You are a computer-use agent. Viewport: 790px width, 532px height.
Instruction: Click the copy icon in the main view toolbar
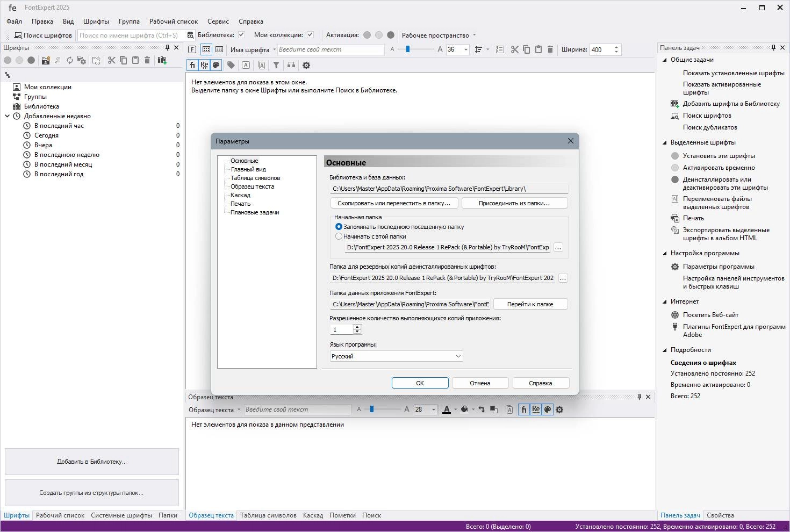tap(527, 49)
